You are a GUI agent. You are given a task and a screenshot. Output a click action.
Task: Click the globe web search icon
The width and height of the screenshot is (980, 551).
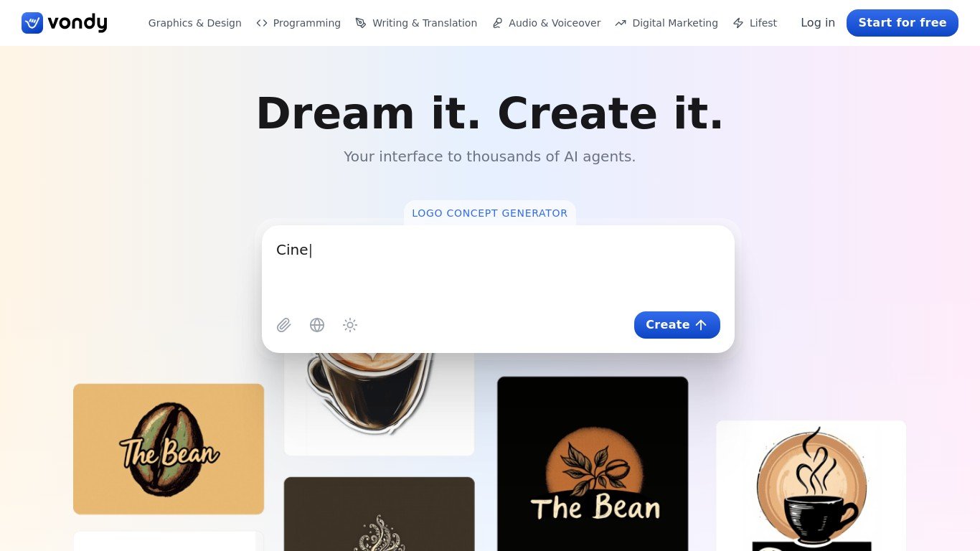(317, 325)
